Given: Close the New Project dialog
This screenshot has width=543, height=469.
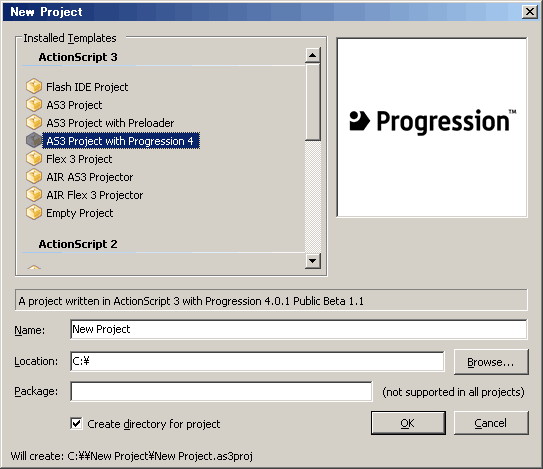Looking at the screenshot, I should click(x=530, y=12).
